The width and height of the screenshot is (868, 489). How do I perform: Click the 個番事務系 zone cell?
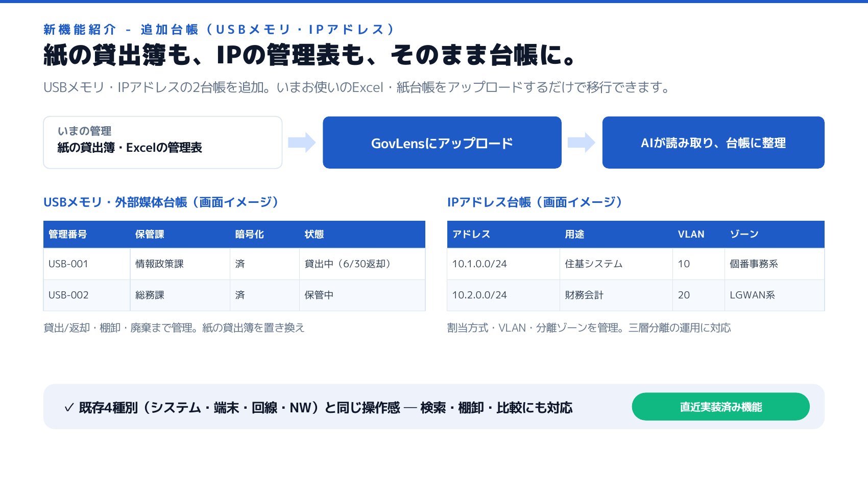coord(775,264)
